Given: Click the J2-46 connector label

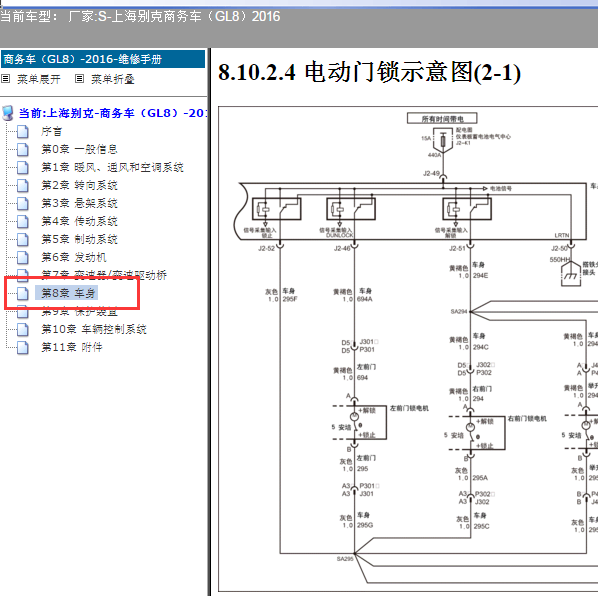Looking at the screenshot, I should tap(342, 248).
